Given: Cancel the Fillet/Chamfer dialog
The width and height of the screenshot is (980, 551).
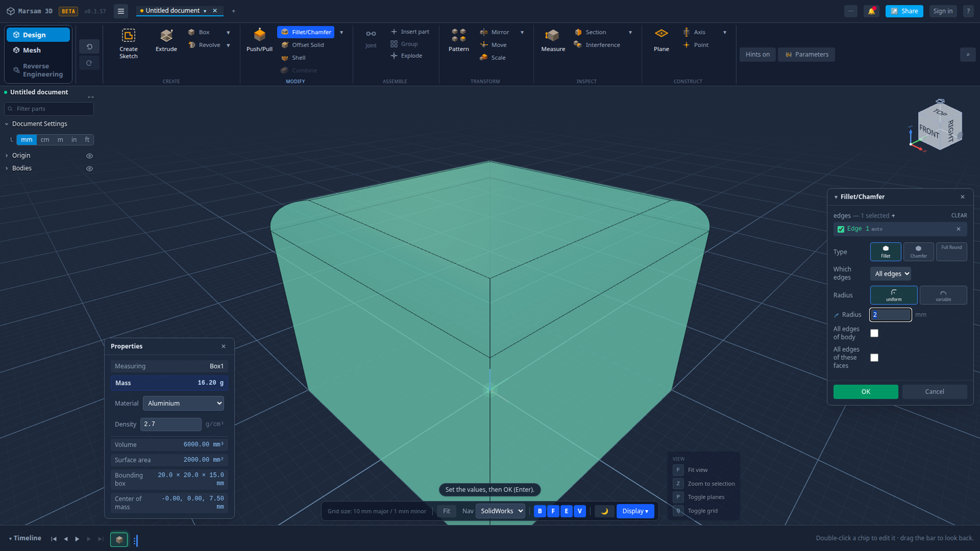Looking at the screenshot, I should coord(934,392).
